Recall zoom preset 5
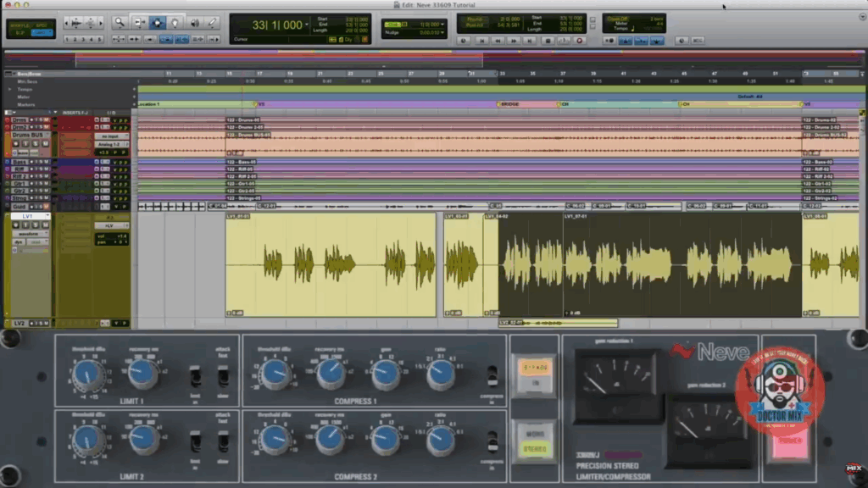Viewport: 868px width, 488px height. (x=100, y=39)
